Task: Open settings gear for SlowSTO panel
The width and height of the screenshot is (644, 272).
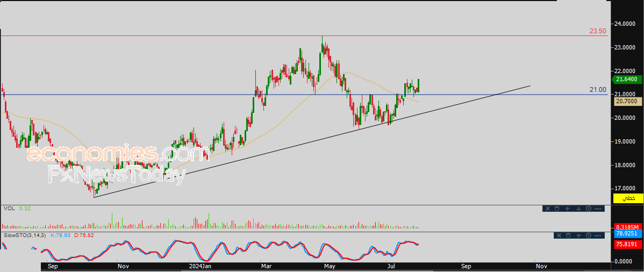Action: [589, 235]
